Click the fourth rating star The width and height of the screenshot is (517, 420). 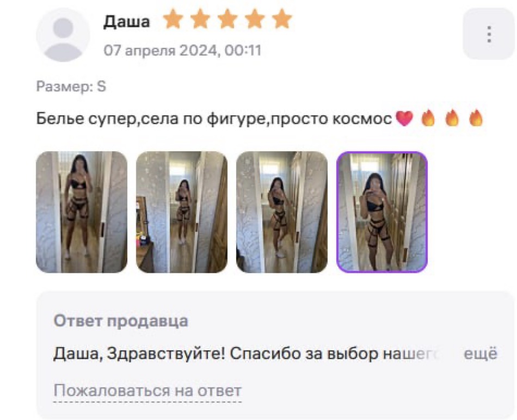255,19
